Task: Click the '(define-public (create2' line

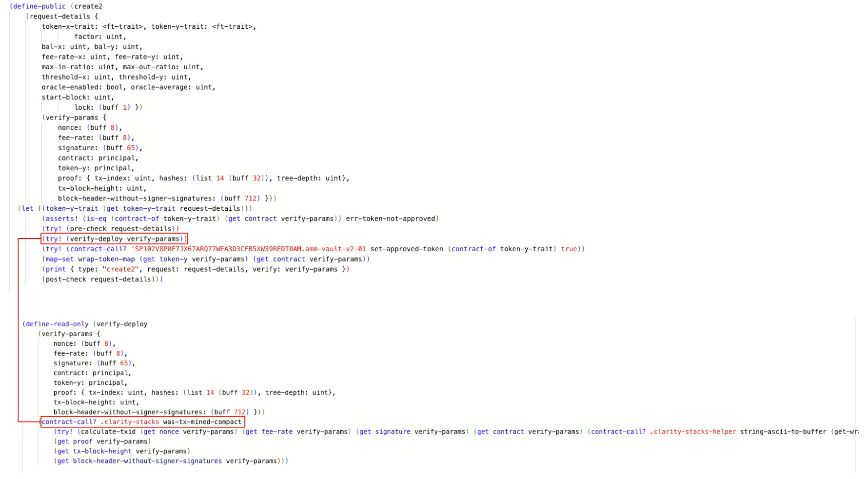Action: coord(56,6)
